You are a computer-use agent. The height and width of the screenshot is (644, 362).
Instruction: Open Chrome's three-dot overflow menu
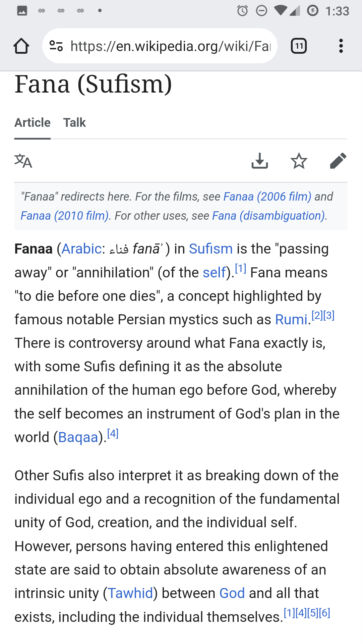(341, 46)
